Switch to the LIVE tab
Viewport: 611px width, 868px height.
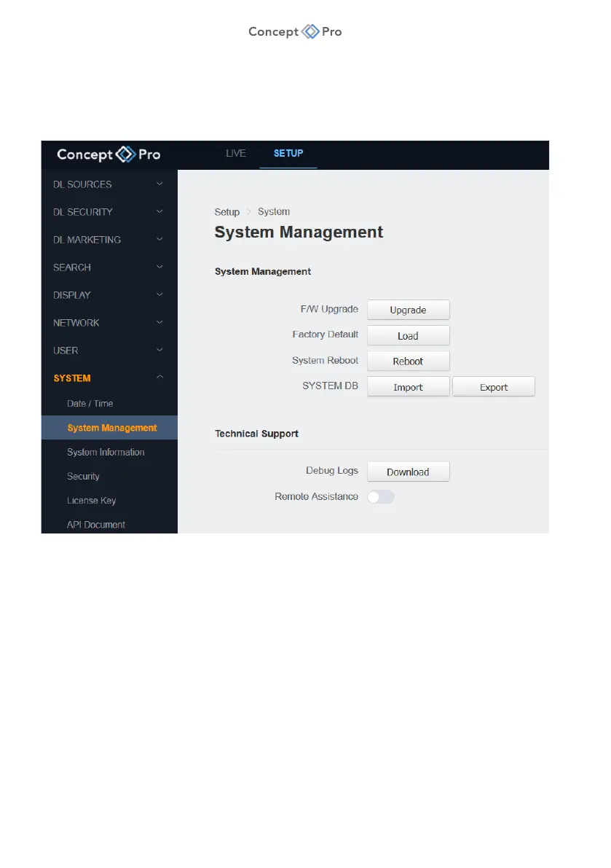(x=235, y=153)
